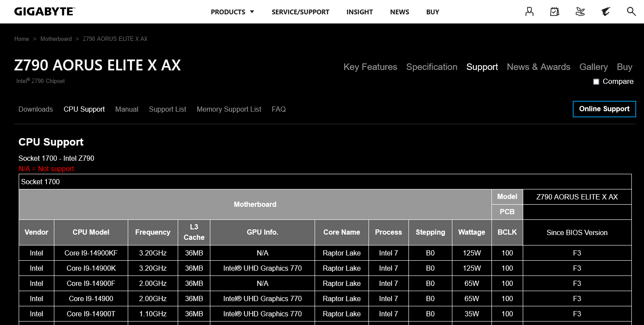The image size is (644, 325).
Task: Click the BCLK column header
Action: (507, 232)
